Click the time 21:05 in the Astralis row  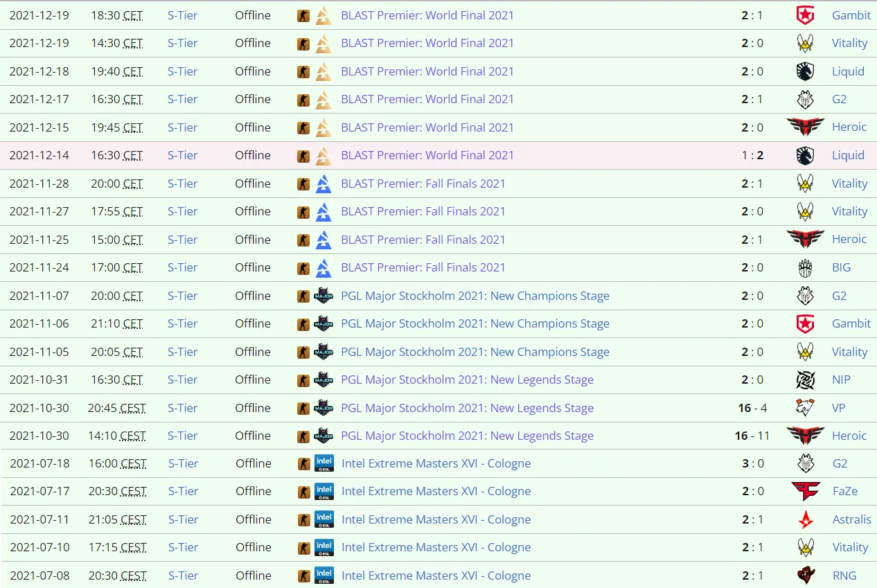[x=104, y=519]
